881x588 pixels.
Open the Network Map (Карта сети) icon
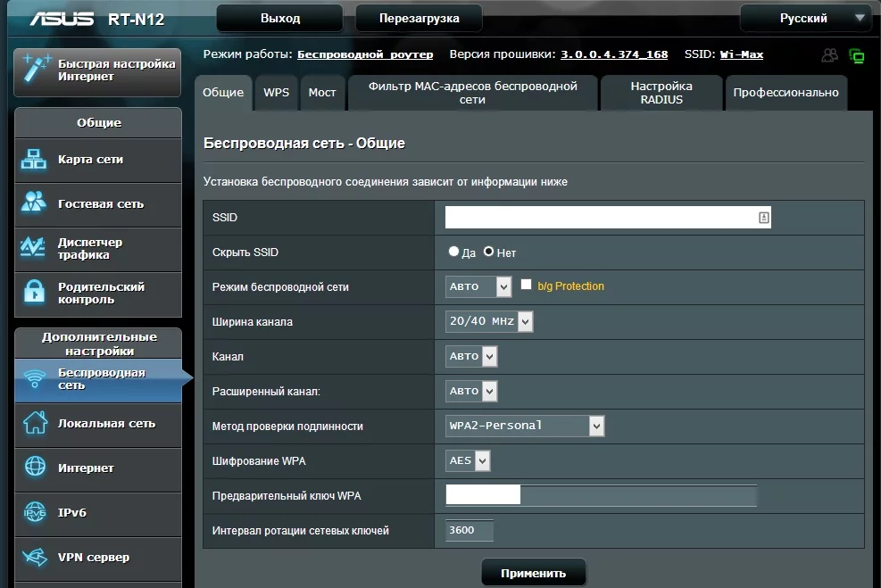pos(34,160)
